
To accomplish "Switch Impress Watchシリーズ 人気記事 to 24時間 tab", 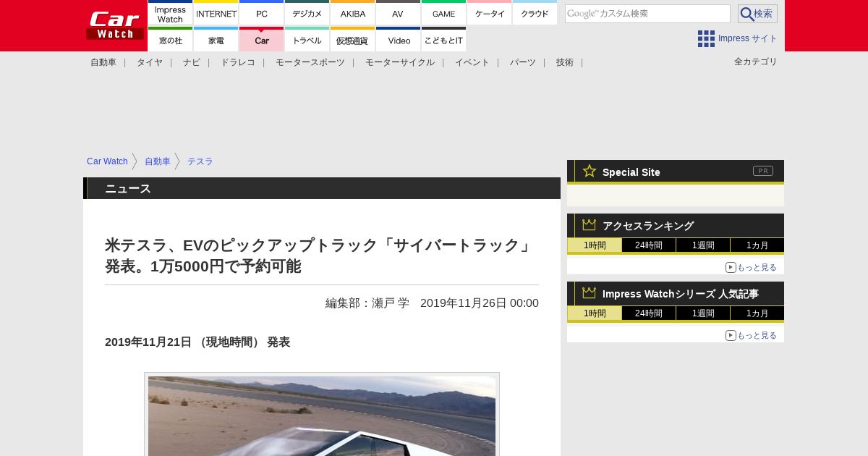I will pyautogui.click(x=649, y=313).
